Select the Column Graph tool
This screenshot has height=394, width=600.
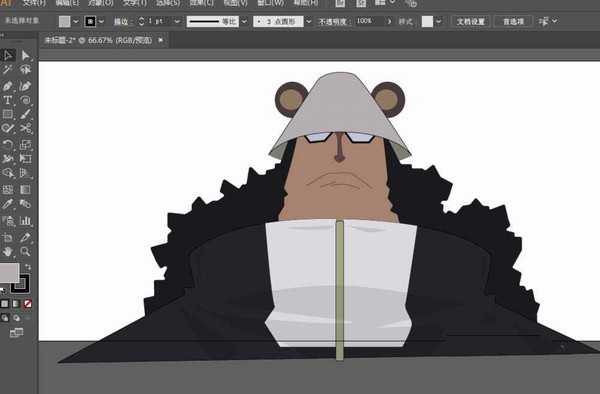(26, 221)
